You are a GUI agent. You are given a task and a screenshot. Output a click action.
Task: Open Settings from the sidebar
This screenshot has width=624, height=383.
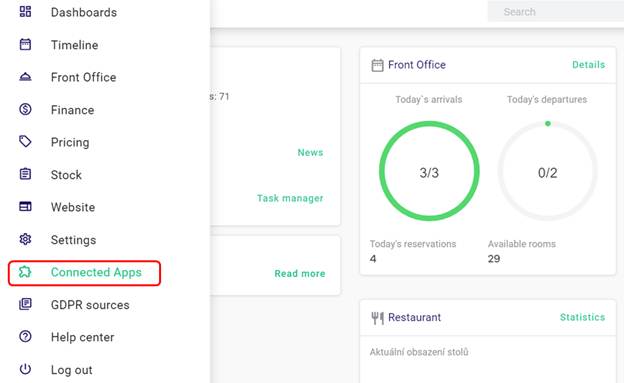coord(73,240)
